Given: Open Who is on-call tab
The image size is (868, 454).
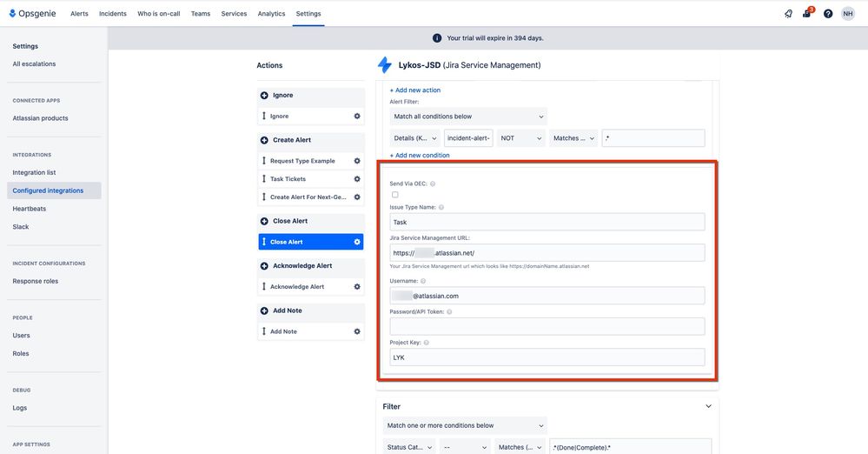Looking at the screenshot, I should (159, 14).
